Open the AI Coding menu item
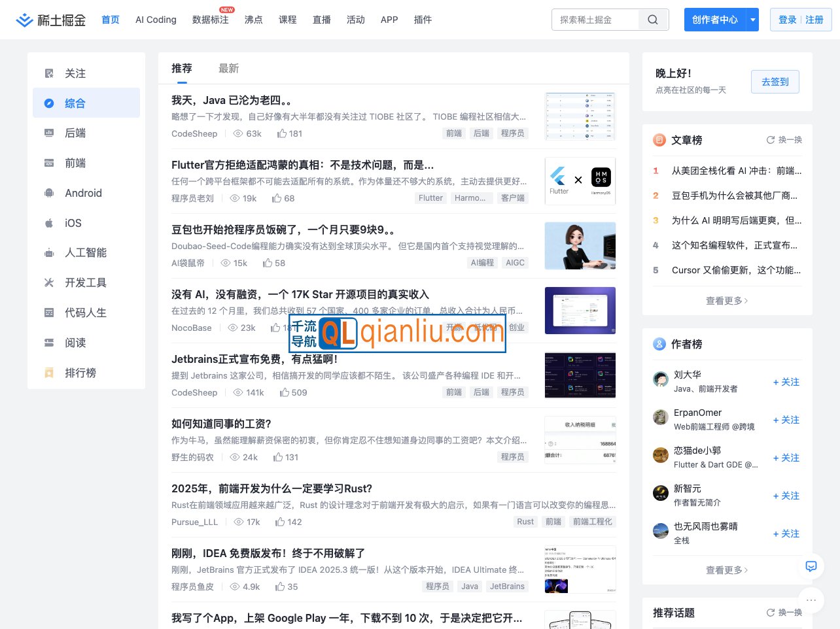The image size is (840, 629). coord(156,20)
